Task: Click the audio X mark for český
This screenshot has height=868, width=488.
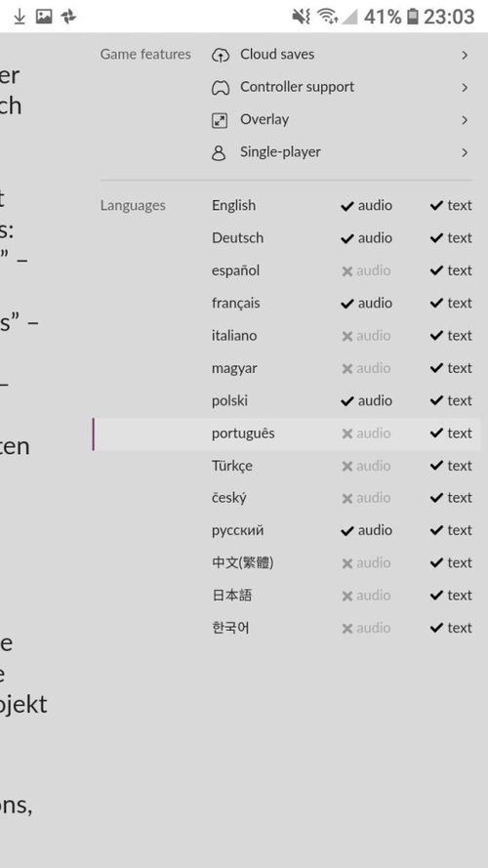Action: point(346,499)
